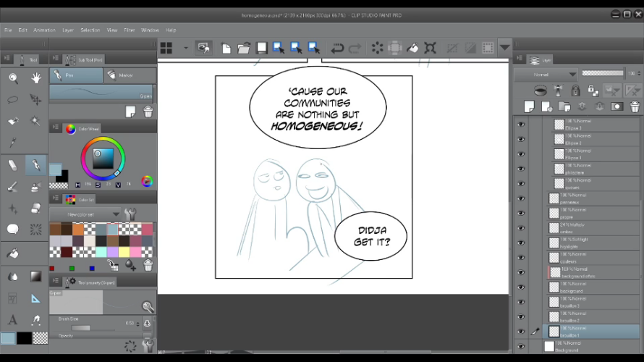Create a new layer folder
This screenshot has width=644, height=362.
tap(564, 107)
